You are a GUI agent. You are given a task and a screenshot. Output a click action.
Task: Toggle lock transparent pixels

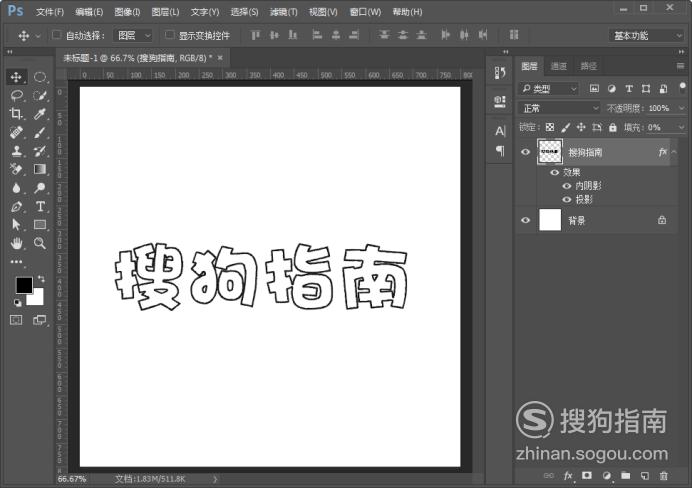click(x=549, y=128)
